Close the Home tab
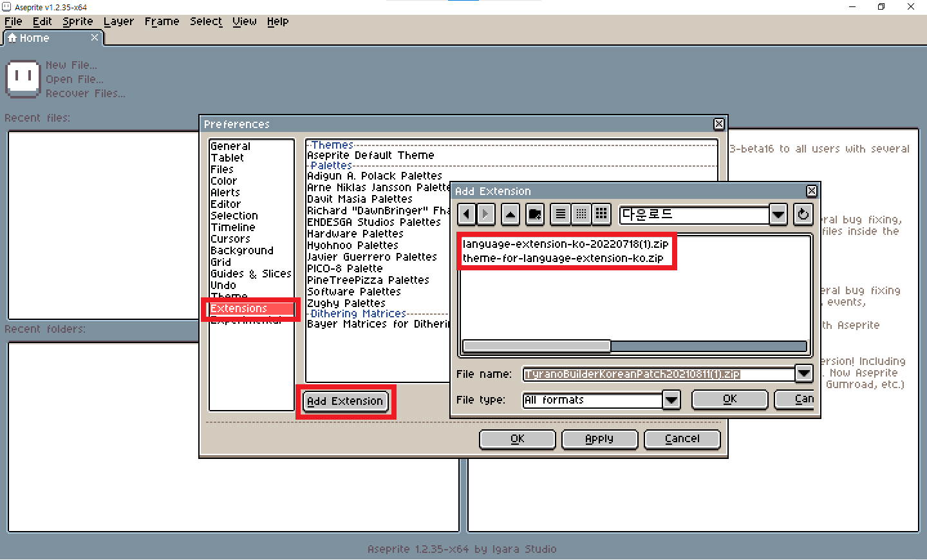 [x=95, y=37]
